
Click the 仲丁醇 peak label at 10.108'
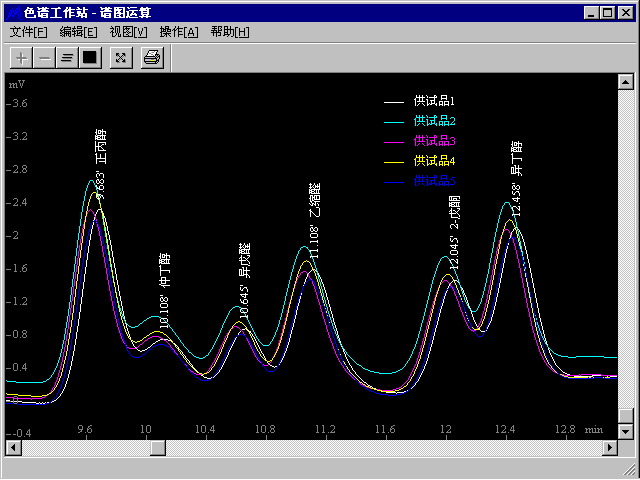click(x=164, y=291)
